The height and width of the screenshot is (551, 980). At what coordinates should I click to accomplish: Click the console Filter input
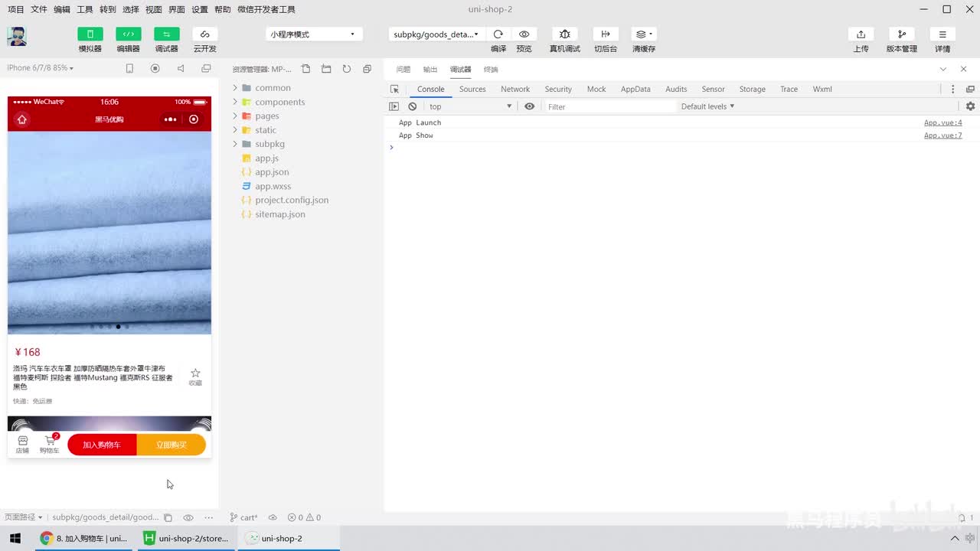pyautogui.click(x=611, y=106)
